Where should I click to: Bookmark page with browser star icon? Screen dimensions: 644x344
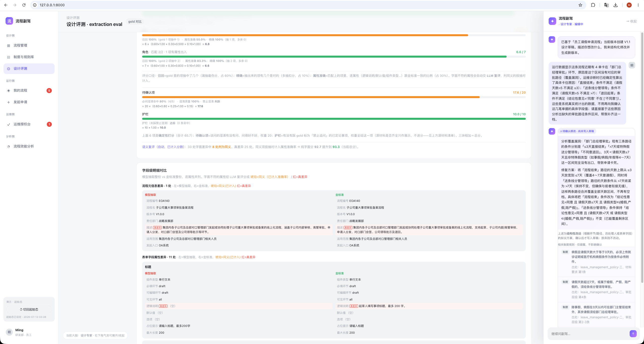580,5
